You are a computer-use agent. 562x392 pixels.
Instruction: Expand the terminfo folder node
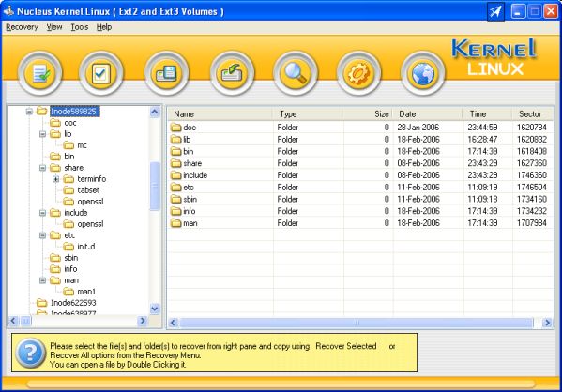point(56,179)
